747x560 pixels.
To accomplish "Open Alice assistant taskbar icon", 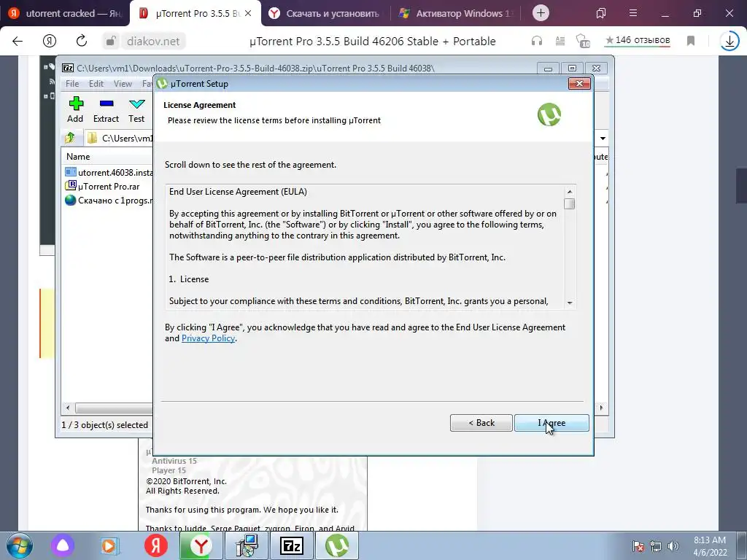I will coord(63,545).
